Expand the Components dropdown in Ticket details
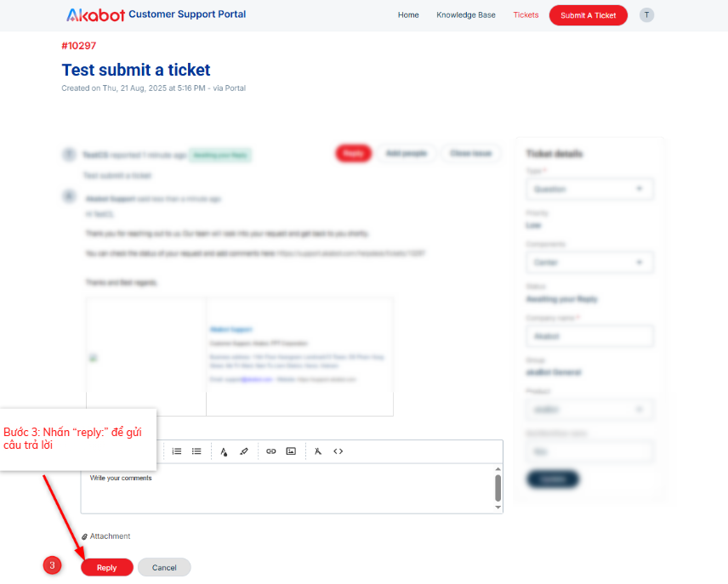Viewport: 728px width, 584px height. click(x=589, y=263)
